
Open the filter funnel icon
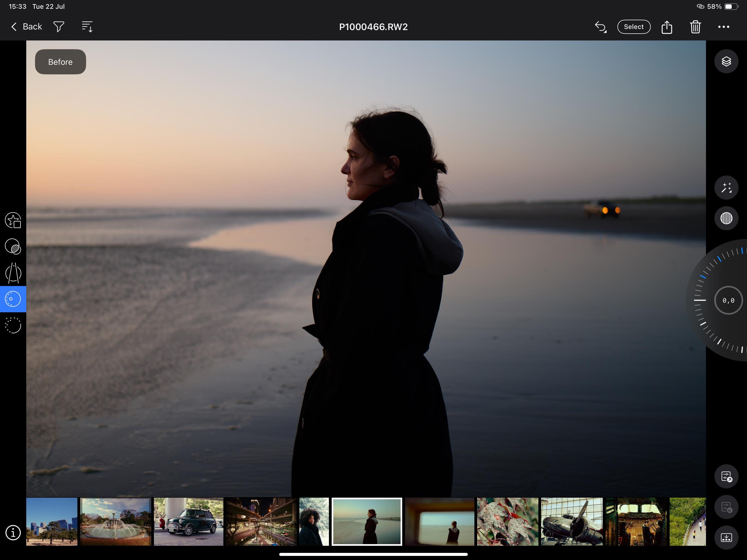click(59, 27)
